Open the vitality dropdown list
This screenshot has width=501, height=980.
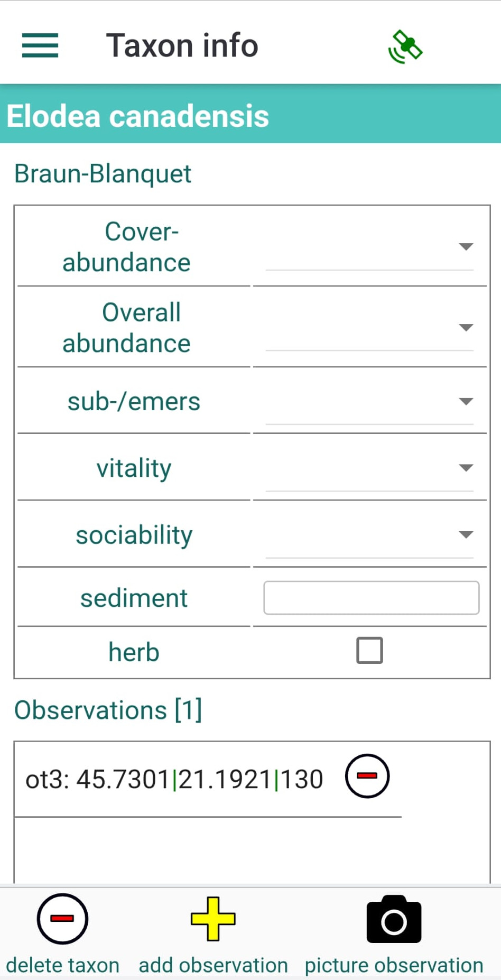(x=369, y=468)
